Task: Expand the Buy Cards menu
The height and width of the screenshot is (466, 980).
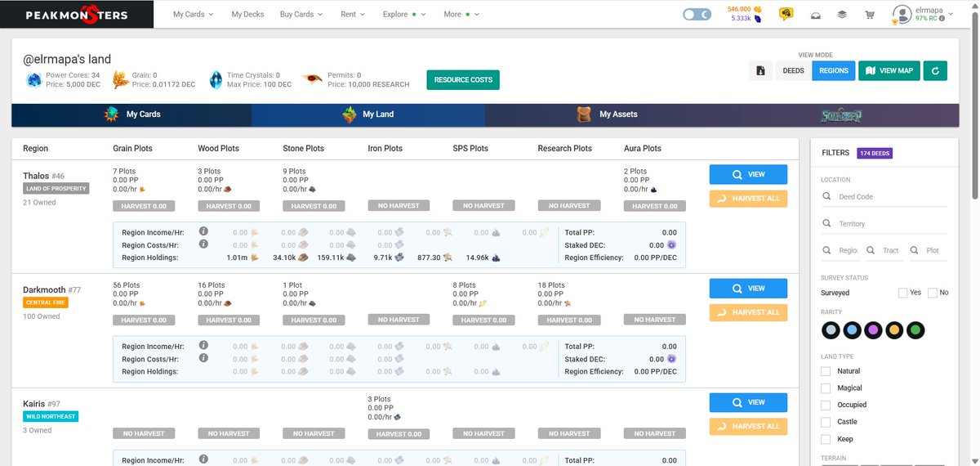Action: (x=301, y=14)
